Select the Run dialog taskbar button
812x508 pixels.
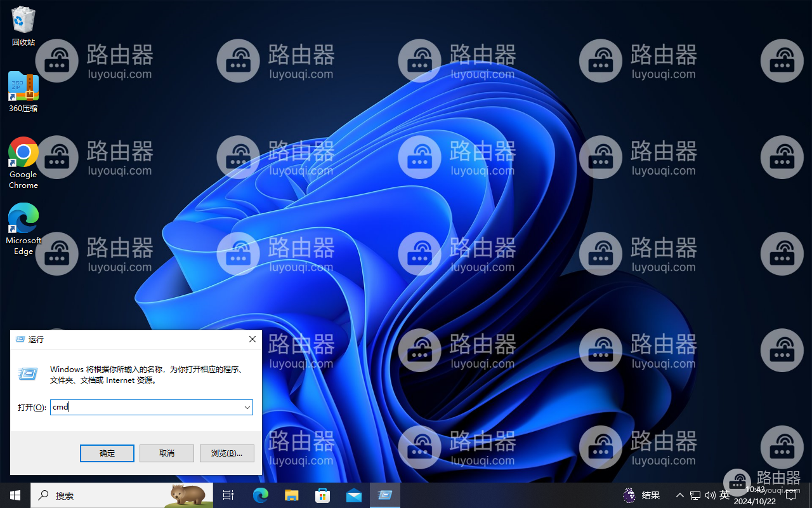(384, 495)
